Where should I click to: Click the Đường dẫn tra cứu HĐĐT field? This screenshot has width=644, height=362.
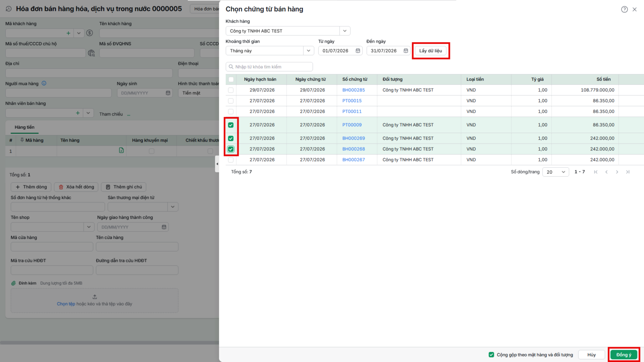coord(137,270)
